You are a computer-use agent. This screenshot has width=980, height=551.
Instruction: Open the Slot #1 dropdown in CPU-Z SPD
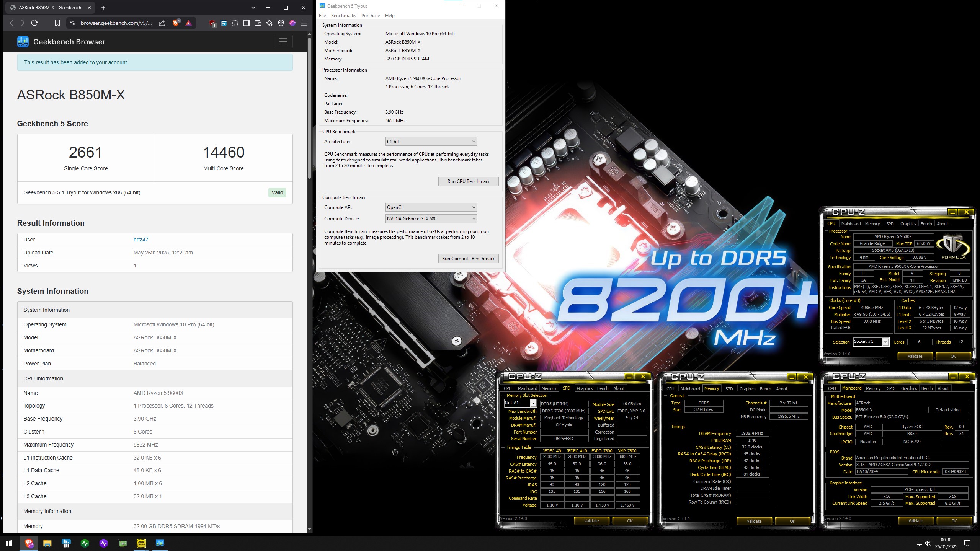pyautogui.click(x=520, y=403)
